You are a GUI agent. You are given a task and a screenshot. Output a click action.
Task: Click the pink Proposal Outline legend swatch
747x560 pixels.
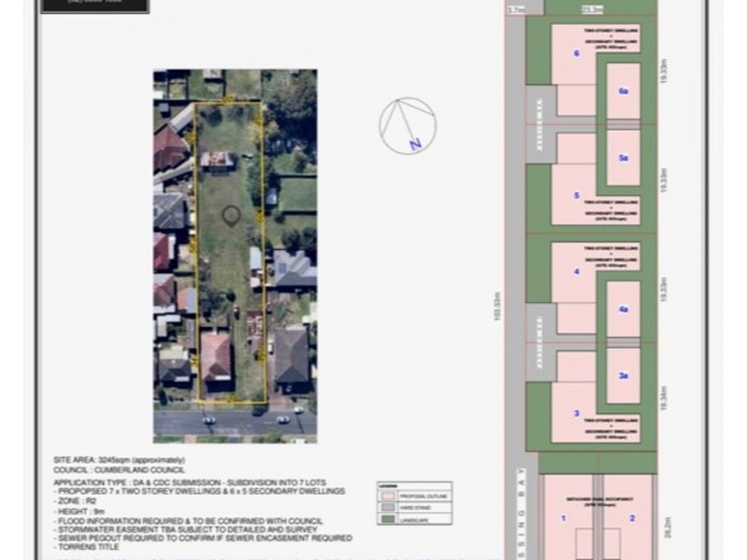[x=386, y=494]
